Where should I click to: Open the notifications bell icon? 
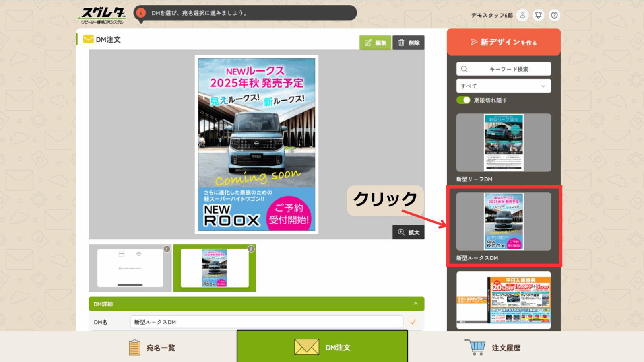[x=538, y=15]
